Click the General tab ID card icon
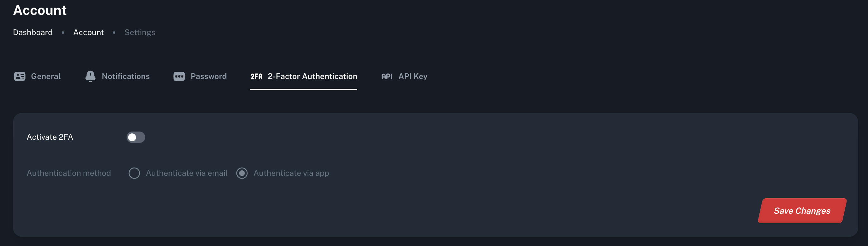Image resolution: width=868 pixels, height=246 pixels. coord(20,77)
